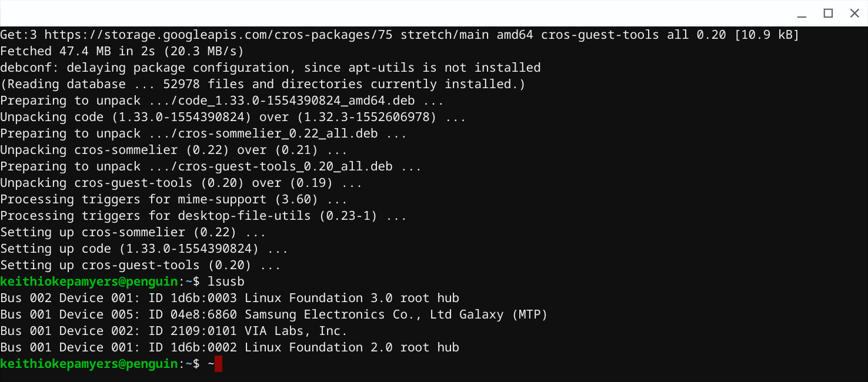This screenshot has width=868, height=382.
Task: Click the 'Processing triggers for mime-support' line
Action: [173, 199]
